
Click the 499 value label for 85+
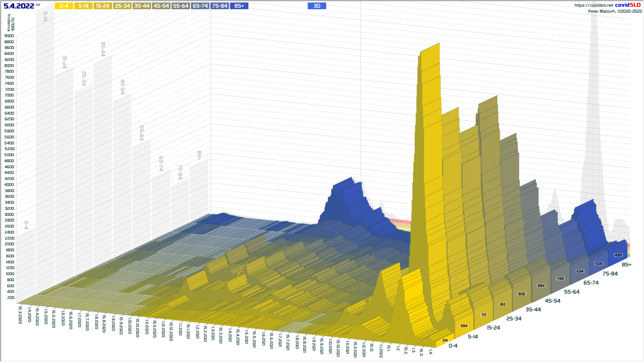pyautogui.click(x=618, y=255)
